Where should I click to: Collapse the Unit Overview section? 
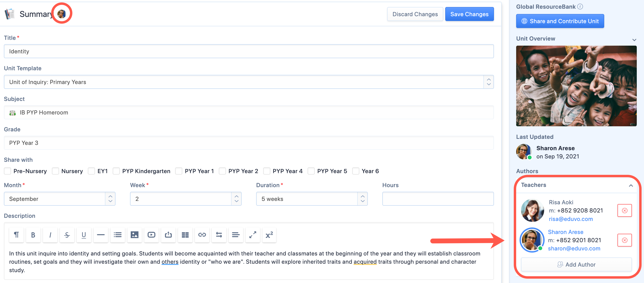(x=634, y=40)
